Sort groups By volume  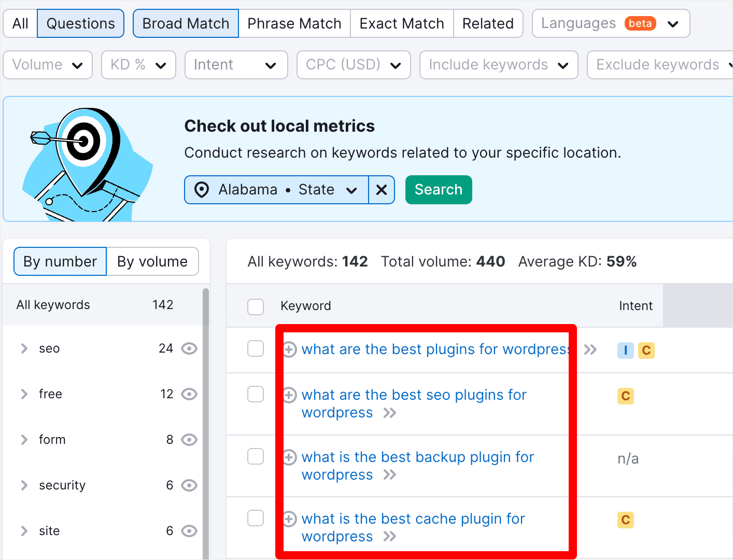pos(152,261)
